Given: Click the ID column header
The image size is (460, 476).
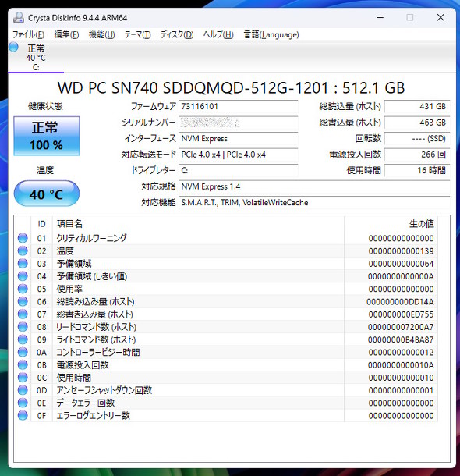Looking at the screenshot, I should tap(41, 224).
